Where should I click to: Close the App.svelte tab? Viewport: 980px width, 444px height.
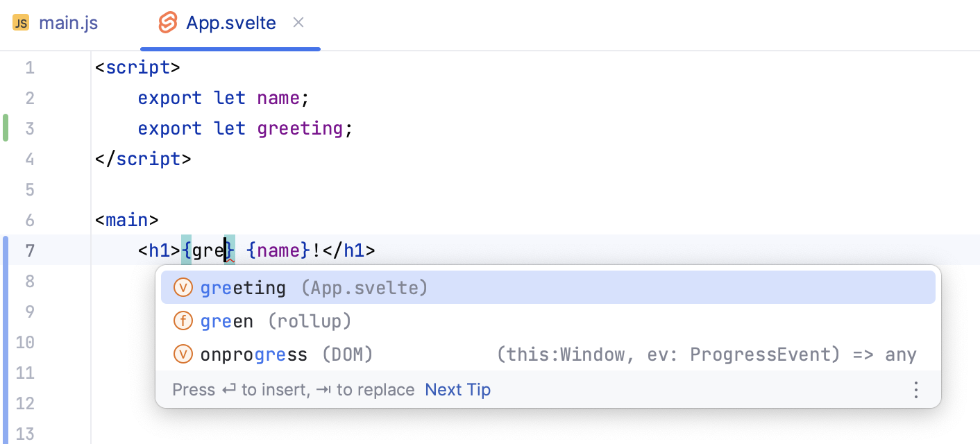(x=298, y=22)
